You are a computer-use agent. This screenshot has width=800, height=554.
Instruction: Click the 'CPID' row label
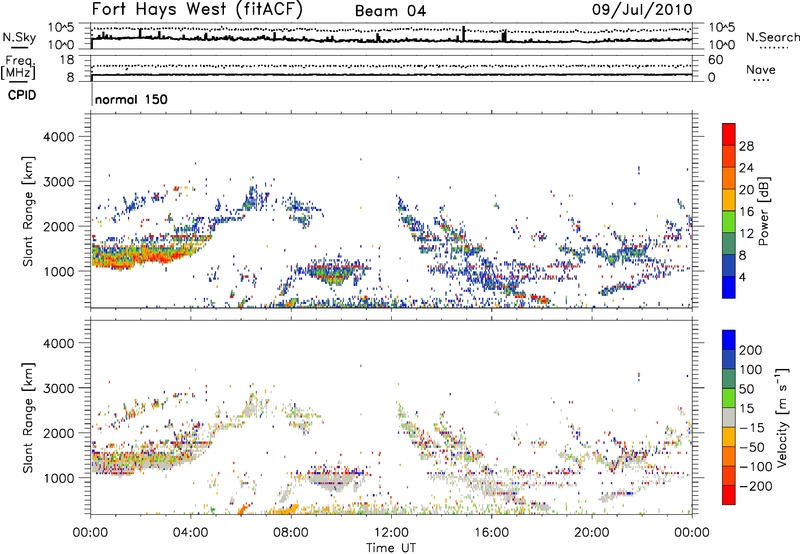coord(22,95)
